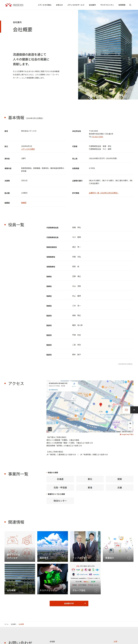Select the 東北 region button
This screenshot has height=644, width=138.
[x=90, y=479]
